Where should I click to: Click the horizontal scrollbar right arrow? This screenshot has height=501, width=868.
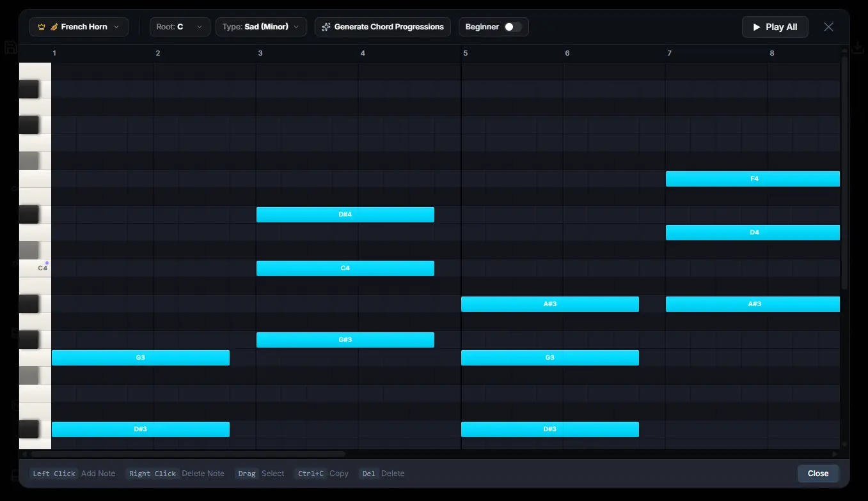[x=835, y=454]
